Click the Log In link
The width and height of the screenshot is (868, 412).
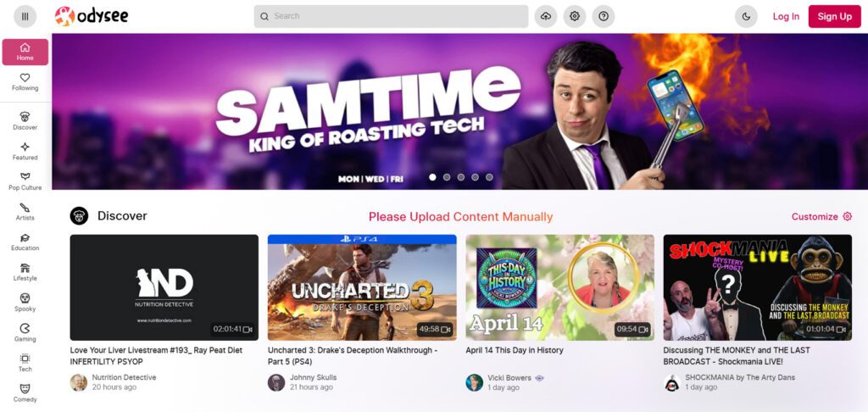[786, 16]
